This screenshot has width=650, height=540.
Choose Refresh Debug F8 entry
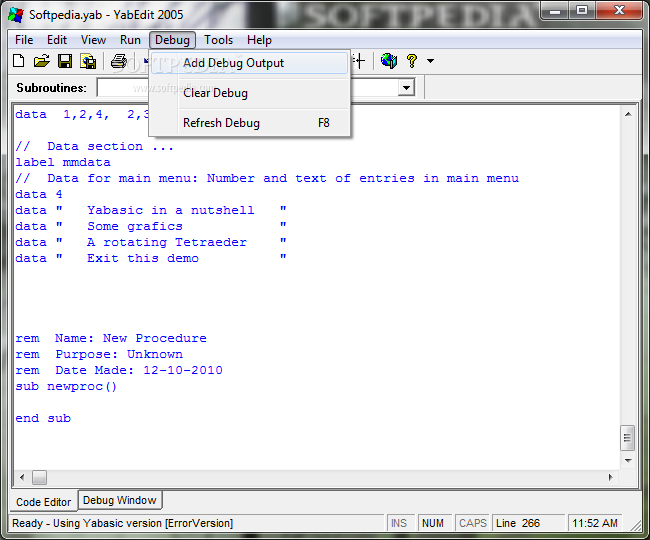click(x=250, y=123)
